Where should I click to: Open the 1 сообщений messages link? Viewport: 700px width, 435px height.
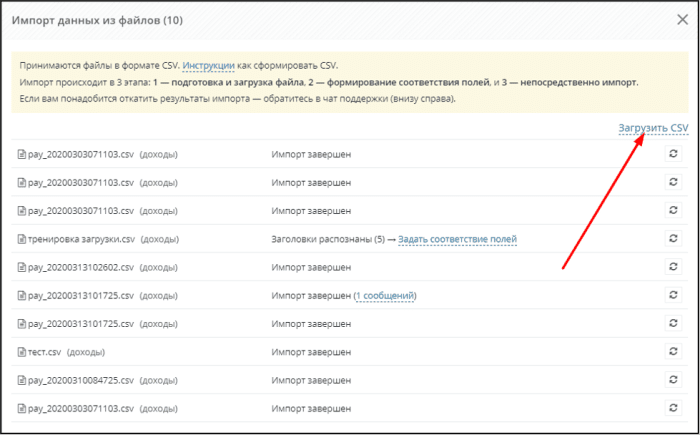[385, 296]
